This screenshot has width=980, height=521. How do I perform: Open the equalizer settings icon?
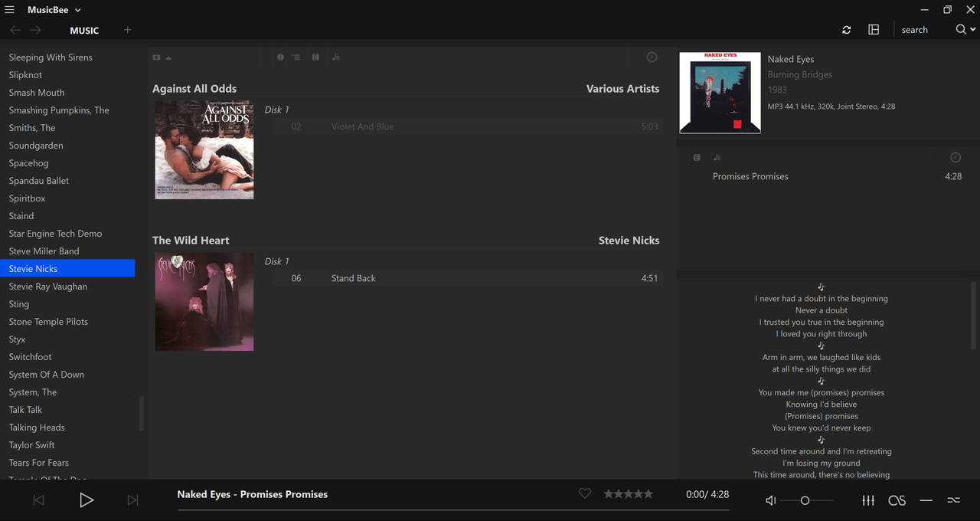pyautogui.click(x=868, y=500)
